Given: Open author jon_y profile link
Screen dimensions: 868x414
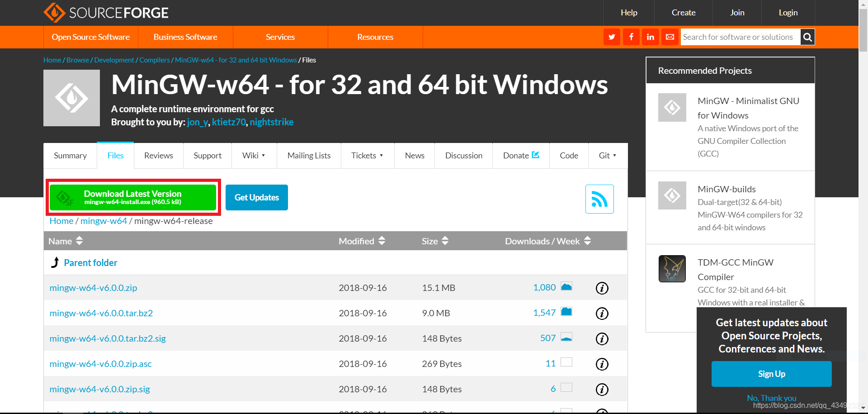Looking at the screenshot, I should tap(198, 122).
